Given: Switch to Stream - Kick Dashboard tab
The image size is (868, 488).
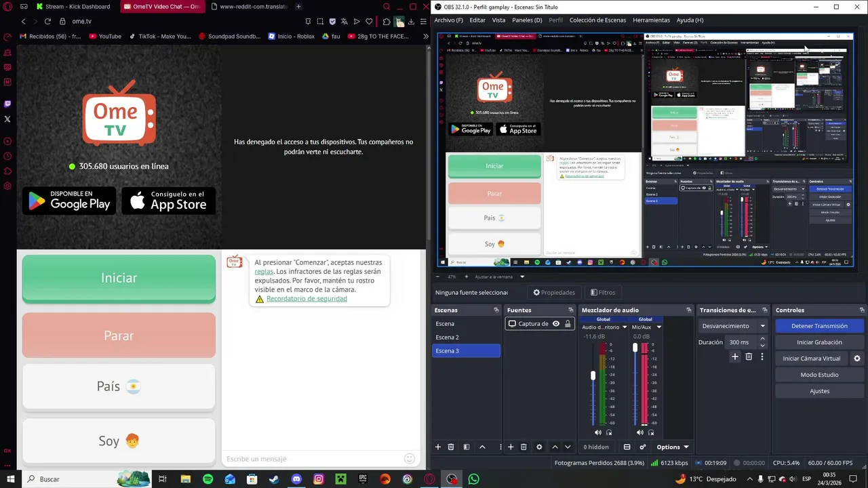Looking at the screenshot, I should (73, 7).
